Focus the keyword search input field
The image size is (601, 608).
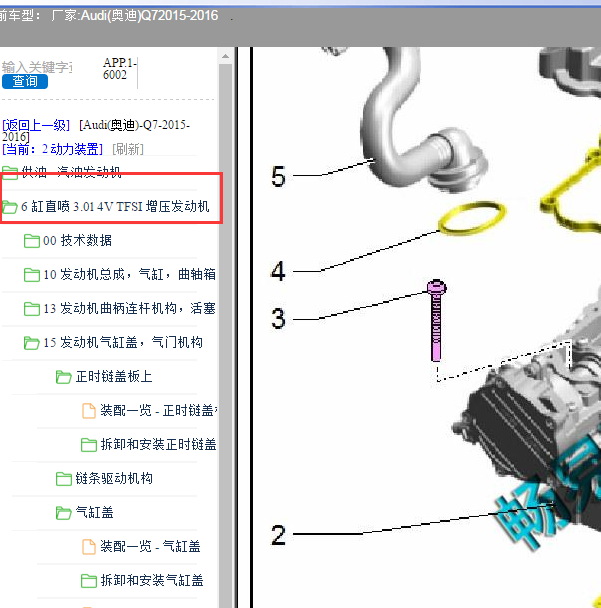tap(37, 67)
